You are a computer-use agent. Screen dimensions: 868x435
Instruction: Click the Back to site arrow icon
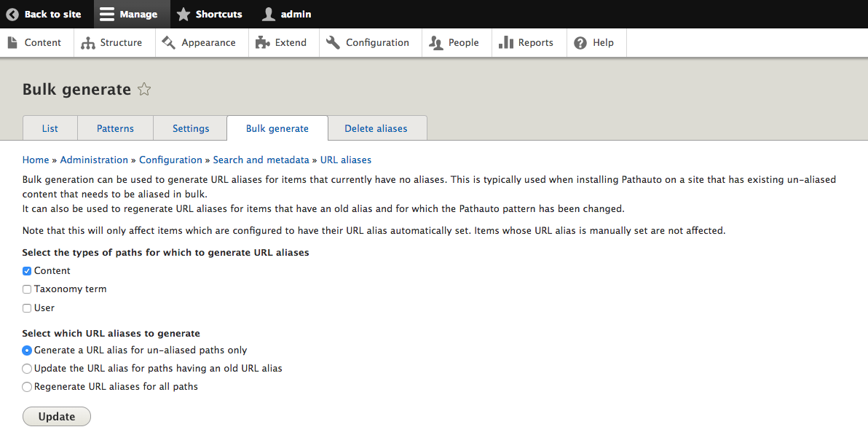12,14
